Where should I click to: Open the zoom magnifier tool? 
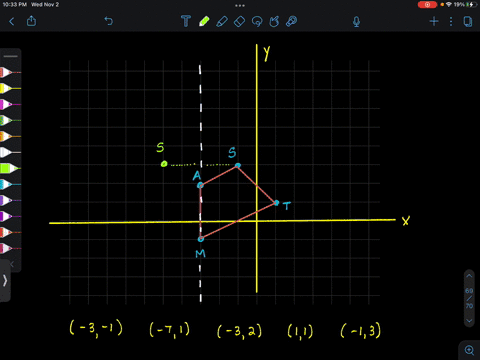pos(469,350)
